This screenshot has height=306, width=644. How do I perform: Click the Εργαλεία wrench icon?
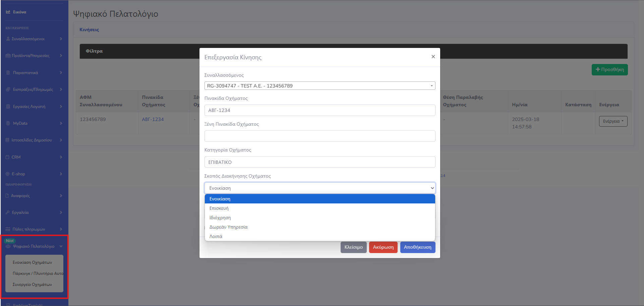pyautogui.click(x=8, y=212)
